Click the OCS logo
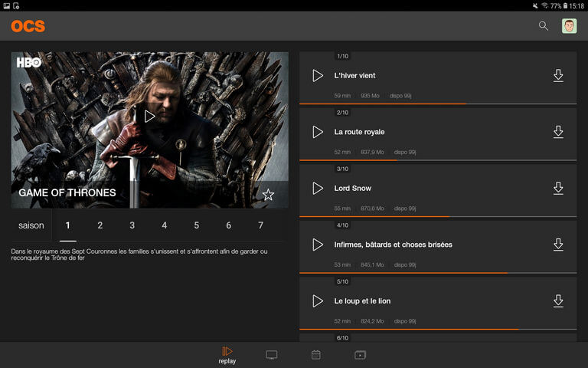 coord(28,26)
